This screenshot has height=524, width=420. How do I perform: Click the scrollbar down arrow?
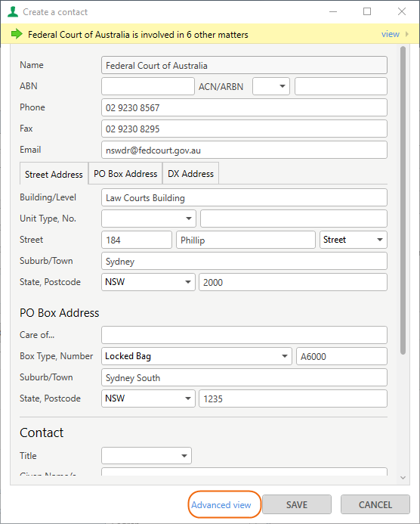click(403, 478)
